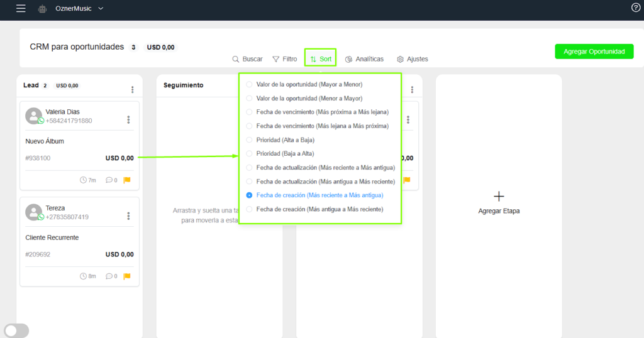Click phone number +27835807419

coord(67,217)
